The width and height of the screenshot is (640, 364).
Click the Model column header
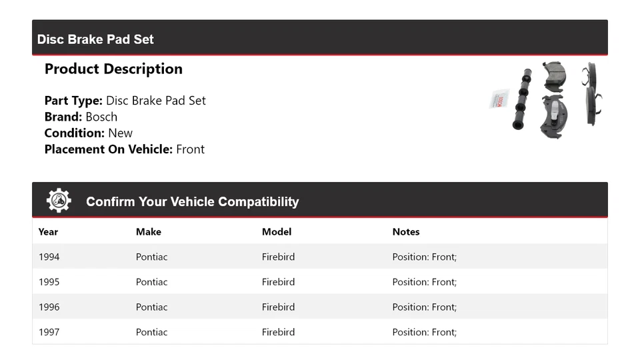[277, 232]
